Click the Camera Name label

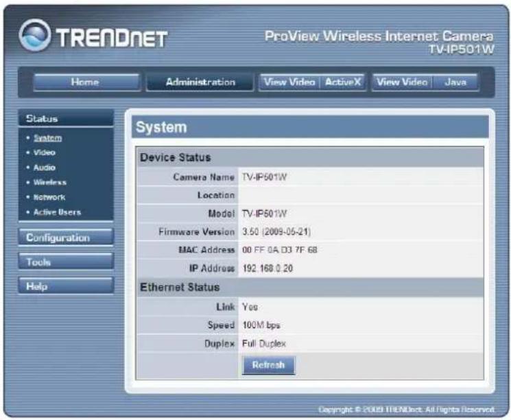[204, 177]
